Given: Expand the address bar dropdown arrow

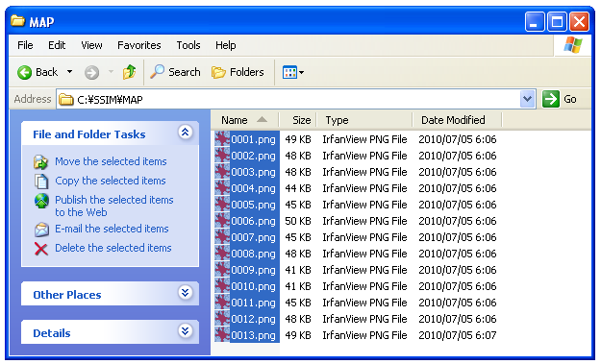Looking at the screenshot, I should (x=528, y=99).
